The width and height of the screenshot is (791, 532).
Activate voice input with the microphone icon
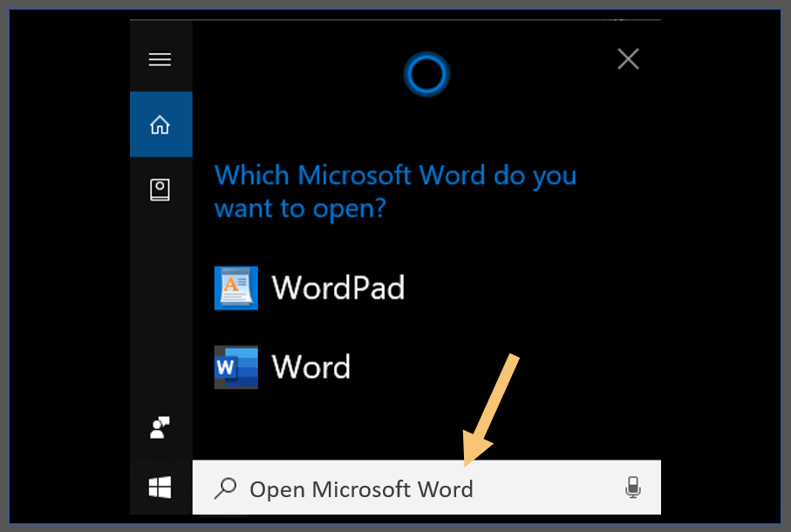633,488
